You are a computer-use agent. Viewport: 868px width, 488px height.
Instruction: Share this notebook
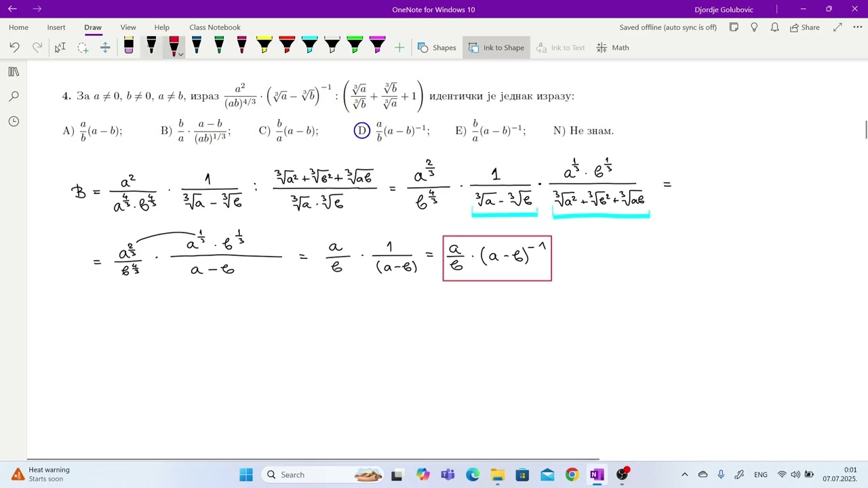point(804,27)
